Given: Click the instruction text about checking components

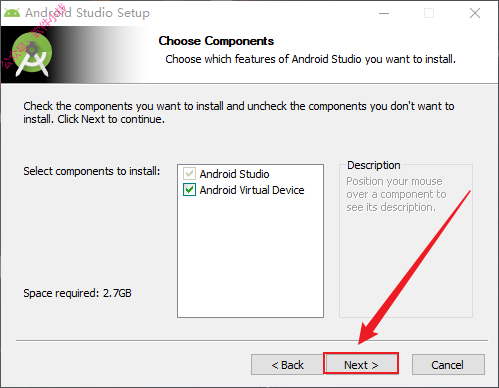Looking at the screenshot, I should (239, 112).
